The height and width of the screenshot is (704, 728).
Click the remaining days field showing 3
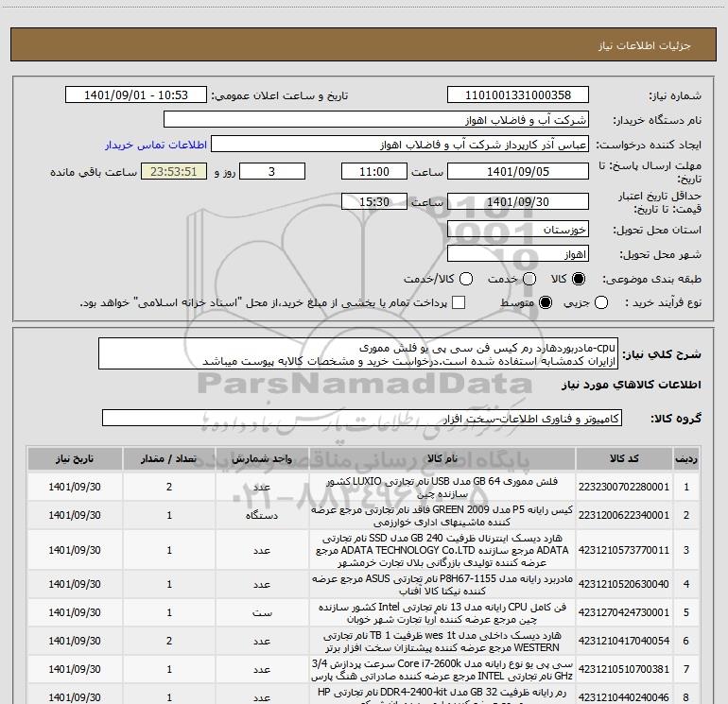coord(272,171)
